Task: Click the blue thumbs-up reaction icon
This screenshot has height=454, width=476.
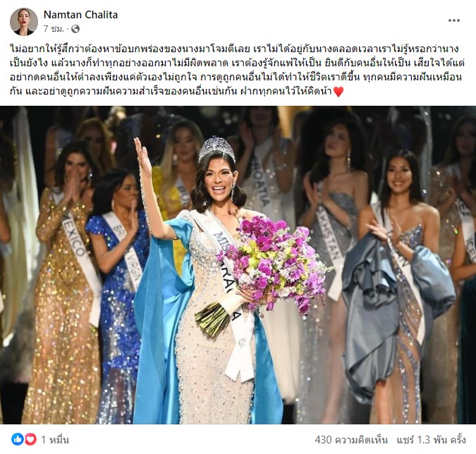Action: click(x=18, y=439)
